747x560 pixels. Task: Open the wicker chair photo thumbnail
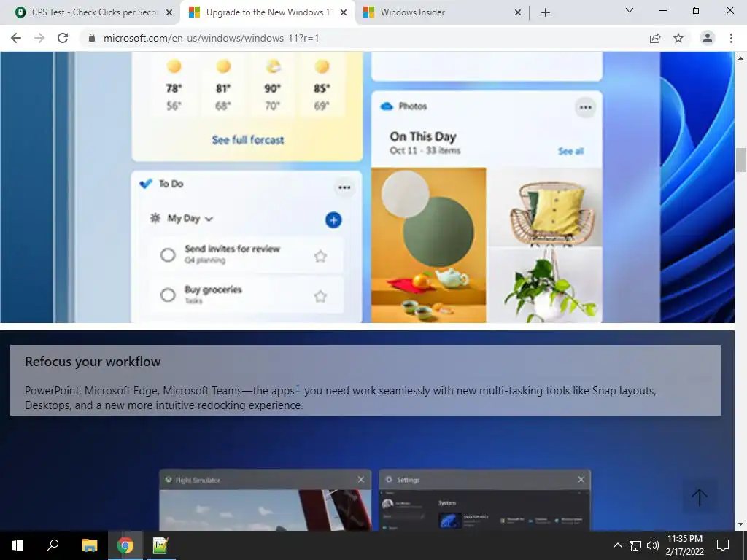546,206
